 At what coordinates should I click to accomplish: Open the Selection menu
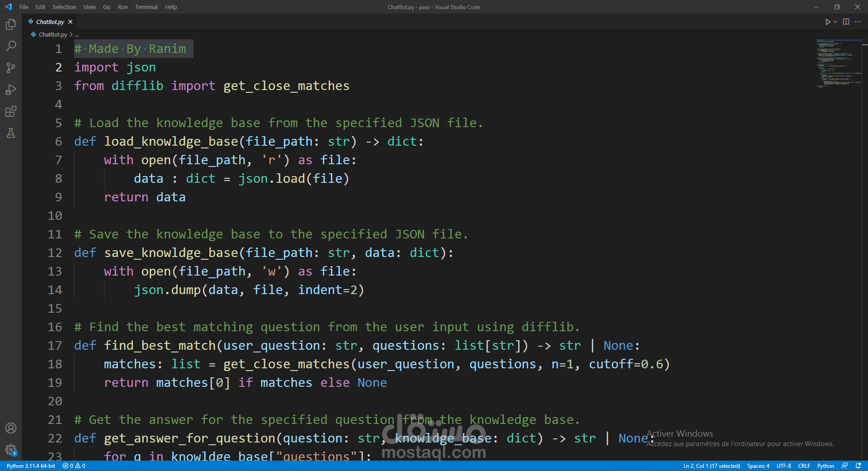[x=64, y=7]
